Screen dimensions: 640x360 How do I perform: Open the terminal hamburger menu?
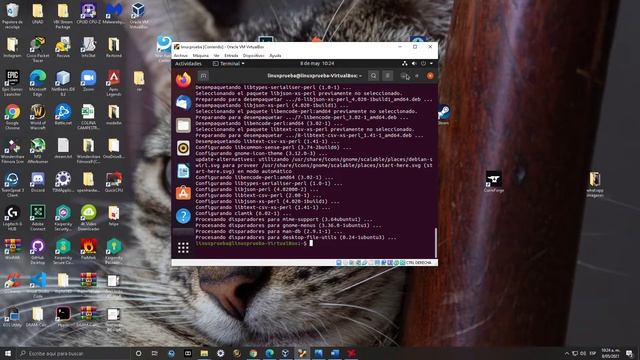[x=388, y=76]
